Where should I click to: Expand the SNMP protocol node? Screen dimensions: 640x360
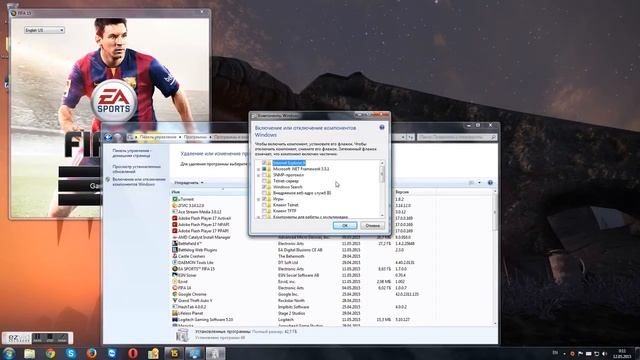point(258,175)
